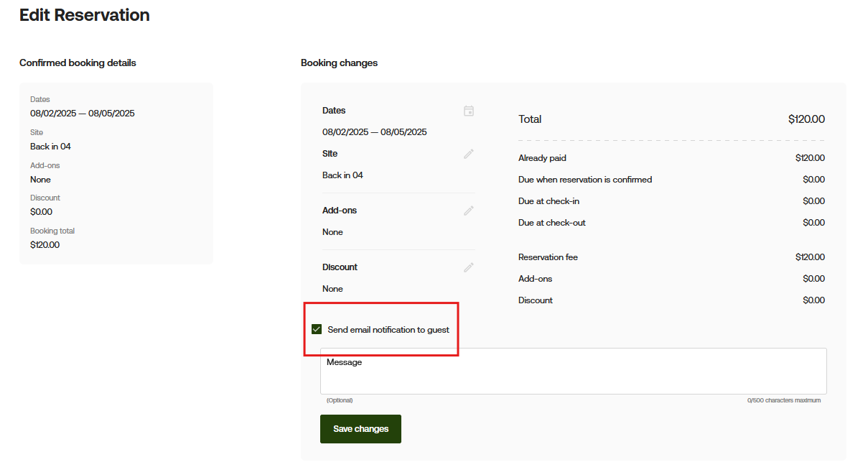Click the Discount $0.00 value in left card
Screen dimensions: 868x475
click(x=41, y=212)
